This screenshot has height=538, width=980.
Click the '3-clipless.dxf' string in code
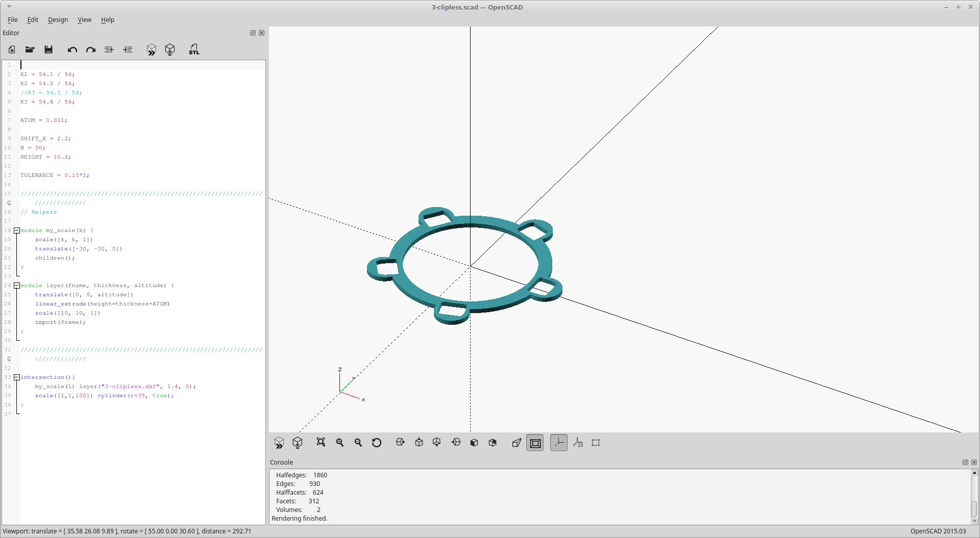(x=131, y=387)
